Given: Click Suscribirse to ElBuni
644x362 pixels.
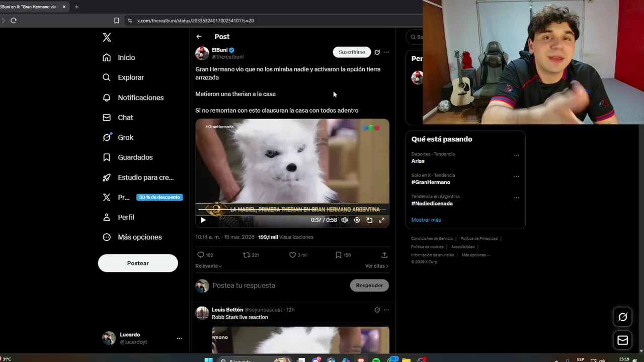Looking at the screenshot, I should (x=352, y=52).
